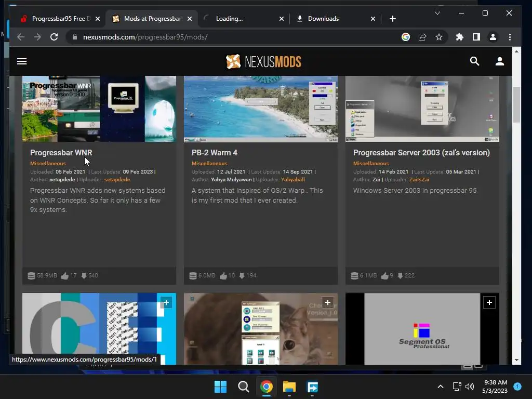Image resolution: width=532 pixels, height=399 pixels.
Task: Click downloads icon on Progressbar WNR
Action: point(84,275)
